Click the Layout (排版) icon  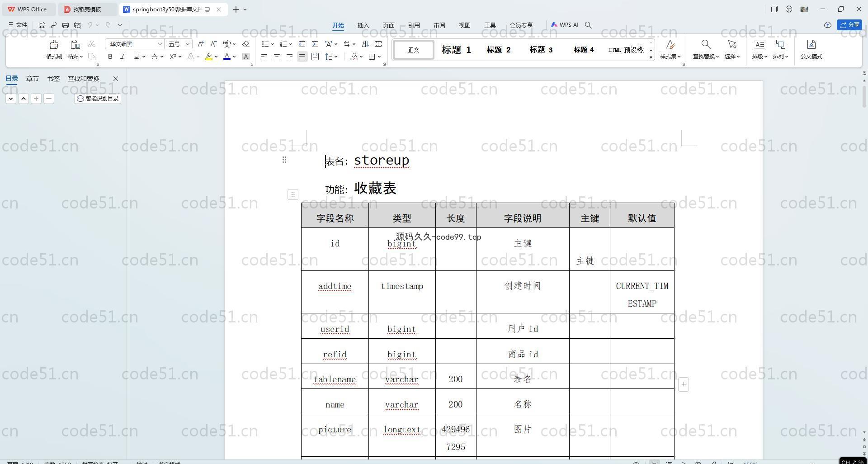pyautogui.click(x=759, y=44)
